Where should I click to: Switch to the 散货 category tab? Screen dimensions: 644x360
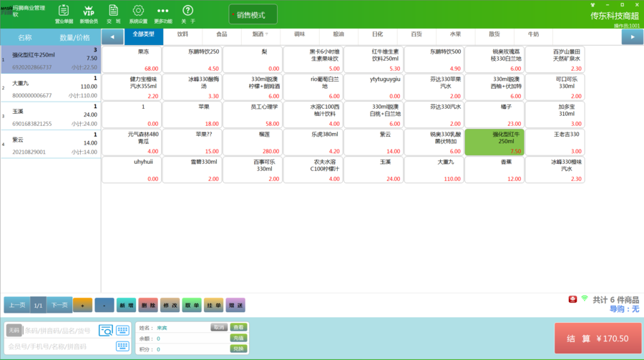(494, 37)
